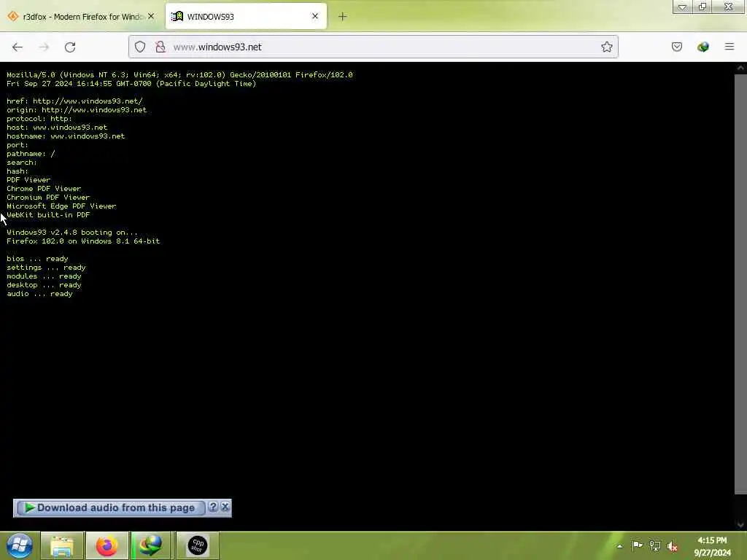Viewport: 747px width, 560px height.
Task: Switch to the r3dfox tab
Action: (x=81, y=17)
